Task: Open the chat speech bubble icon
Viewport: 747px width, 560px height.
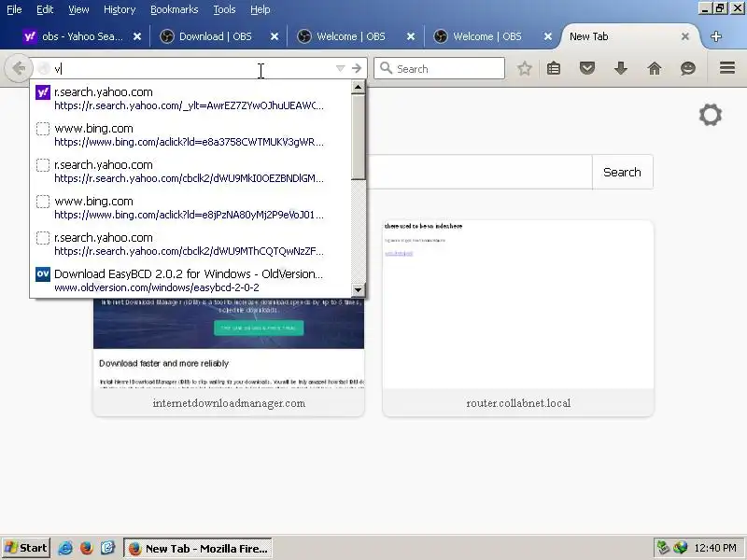Action: click(x=688, y=68)
